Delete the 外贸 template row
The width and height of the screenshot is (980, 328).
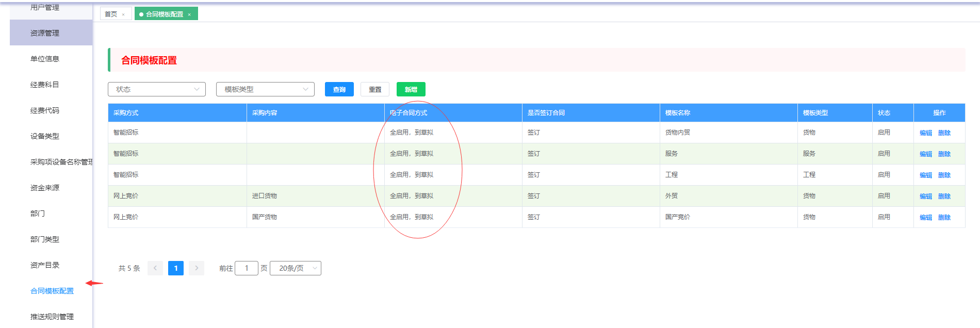coord(944,196)
